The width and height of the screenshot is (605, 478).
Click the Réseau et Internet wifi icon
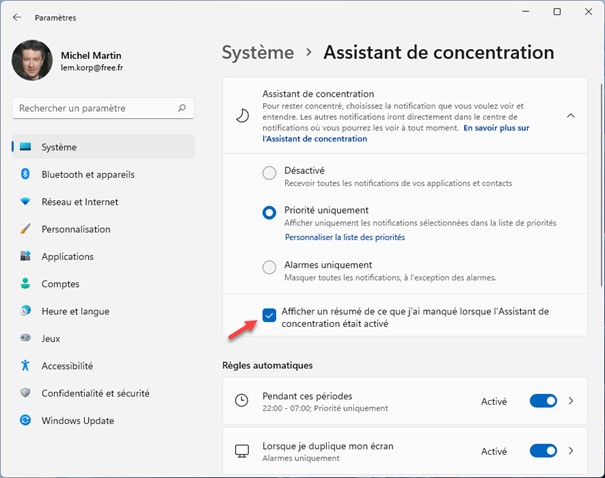point(25,201)
